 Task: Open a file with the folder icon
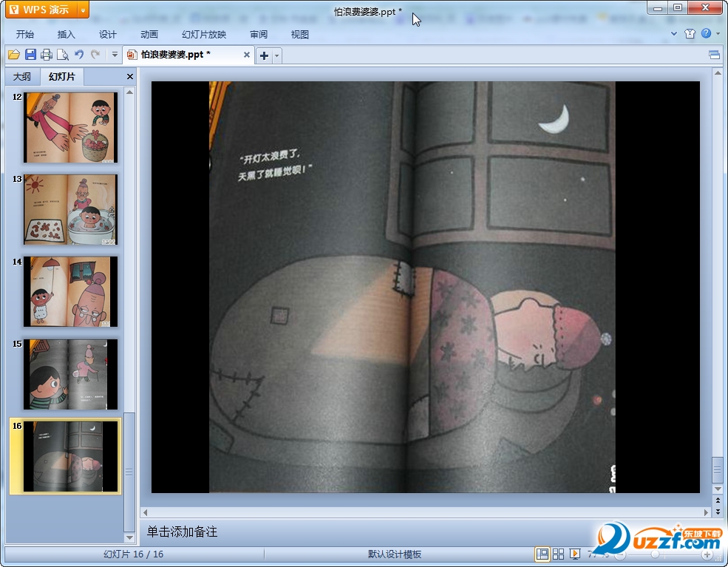coord(14,55)
